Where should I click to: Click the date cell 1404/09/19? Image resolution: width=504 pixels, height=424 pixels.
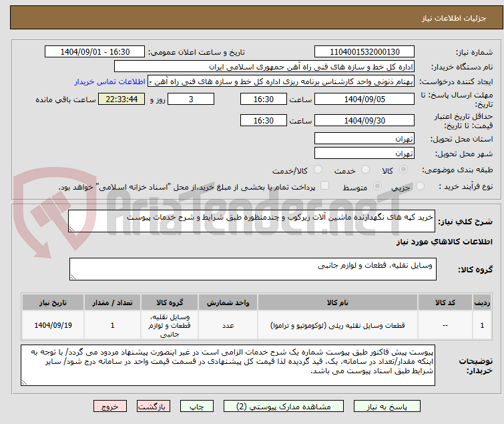53,325
